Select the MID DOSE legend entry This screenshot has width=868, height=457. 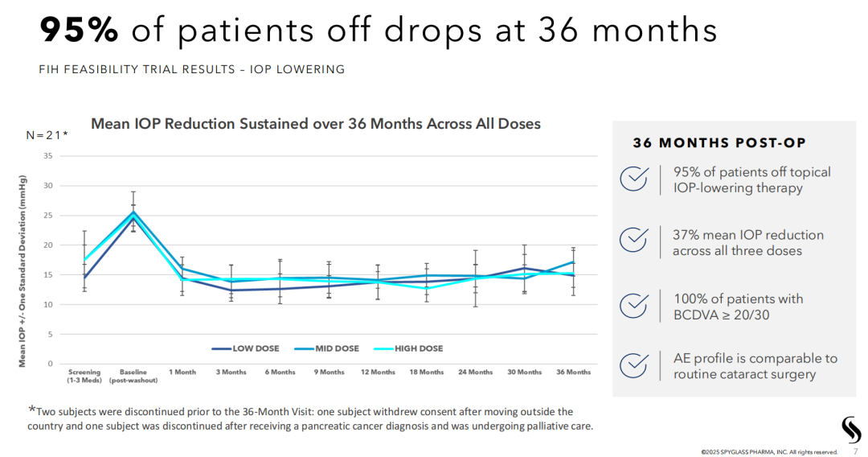tap(326, 348)
